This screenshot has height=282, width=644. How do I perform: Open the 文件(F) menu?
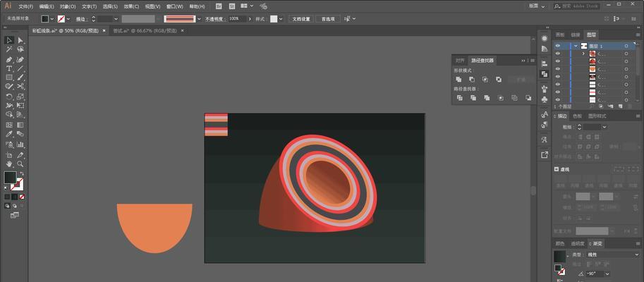coord(26,6)
